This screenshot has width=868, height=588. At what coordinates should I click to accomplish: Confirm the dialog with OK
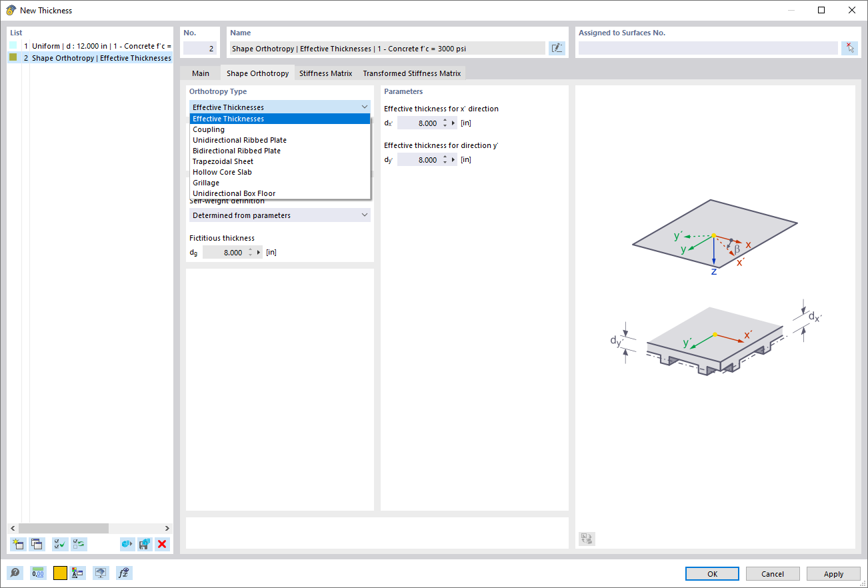711,573
